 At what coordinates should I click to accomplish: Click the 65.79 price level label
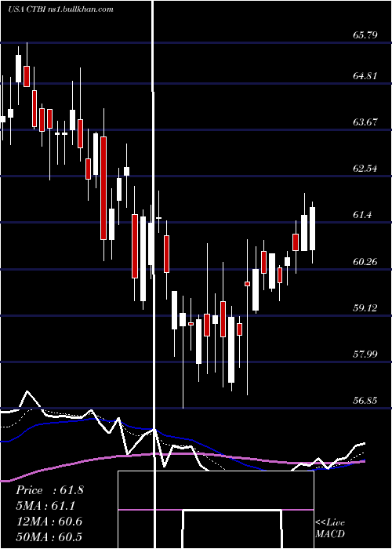pyautogui.click(x=365, y=35)
